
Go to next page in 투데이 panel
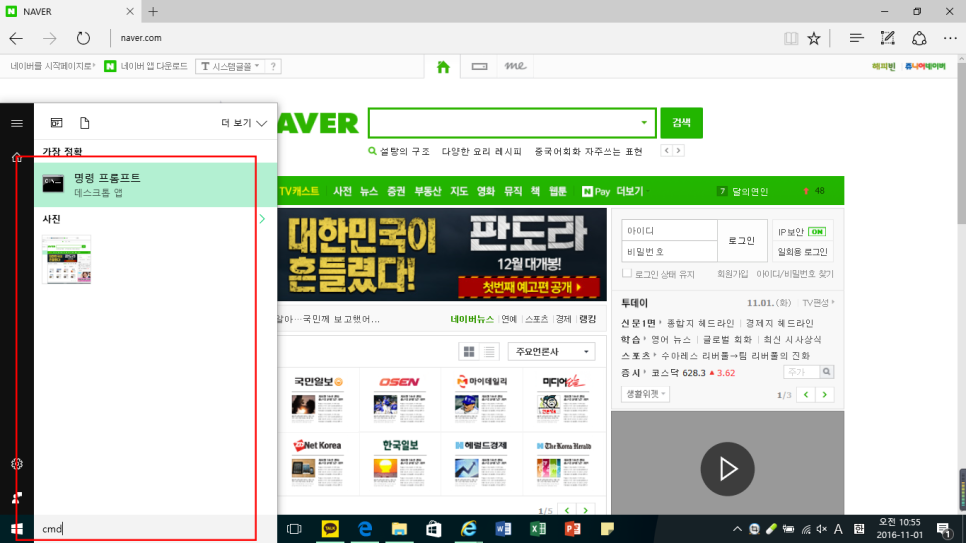824,394
